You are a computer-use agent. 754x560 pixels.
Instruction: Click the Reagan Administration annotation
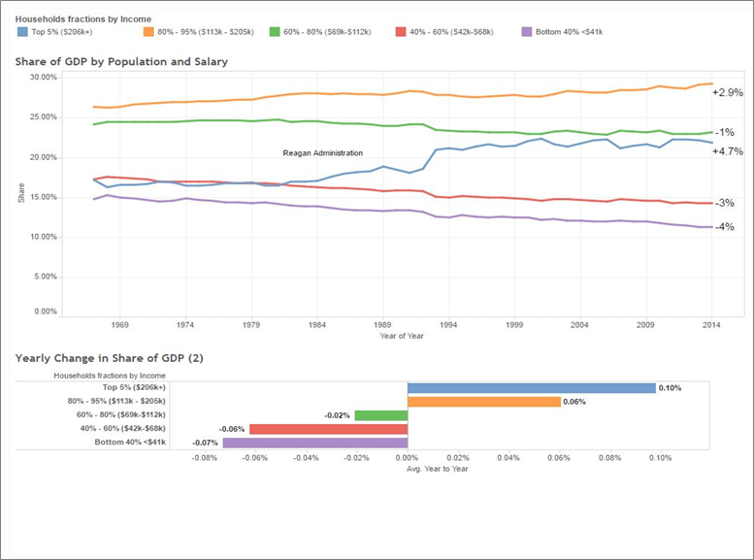click(323, 153)
